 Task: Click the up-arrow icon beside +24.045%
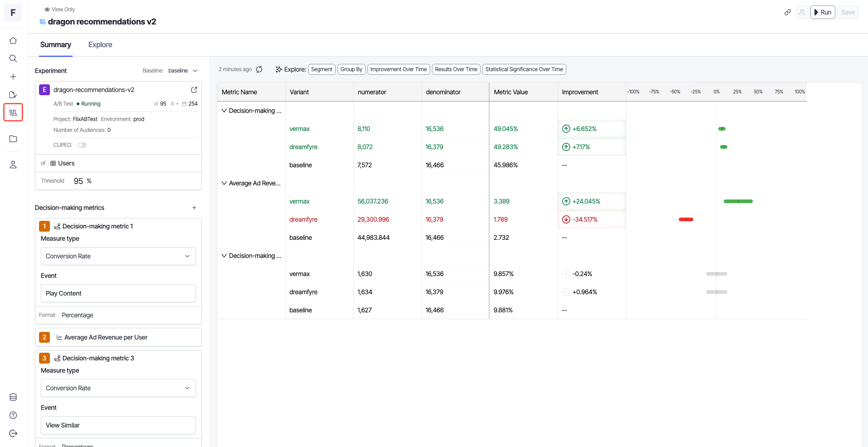(566, 201)
